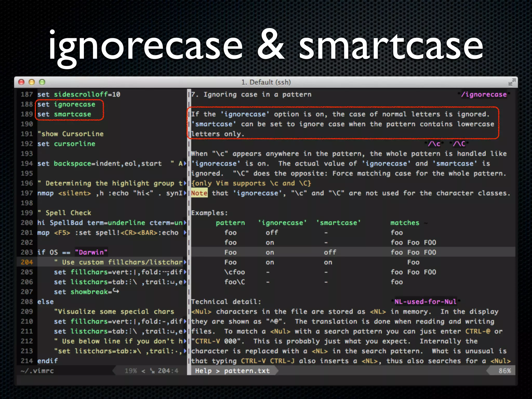Click the highlighted Note keyword
Image resolution: width=532 pixels, height=399 pixels.
tap(199, 193)
